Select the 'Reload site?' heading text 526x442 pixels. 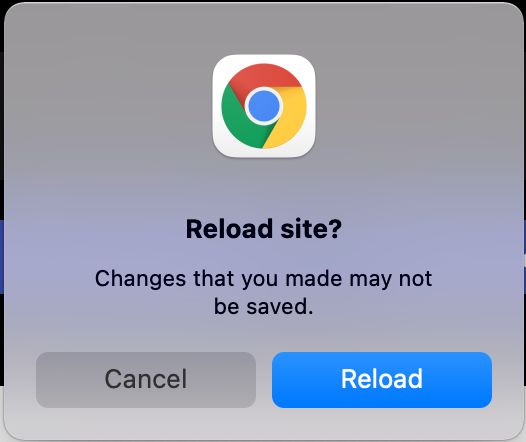pyautogui.click(x=264, y=229)
